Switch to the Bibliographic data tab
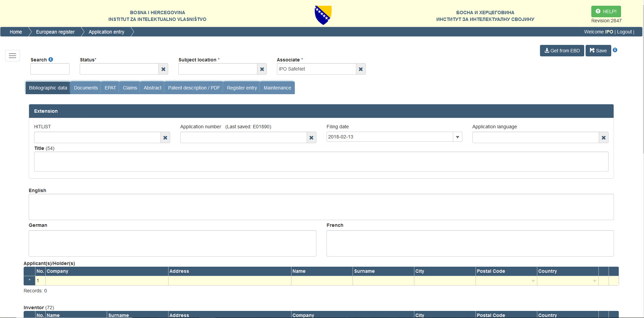The image size is (644, 318). point(48,88)
